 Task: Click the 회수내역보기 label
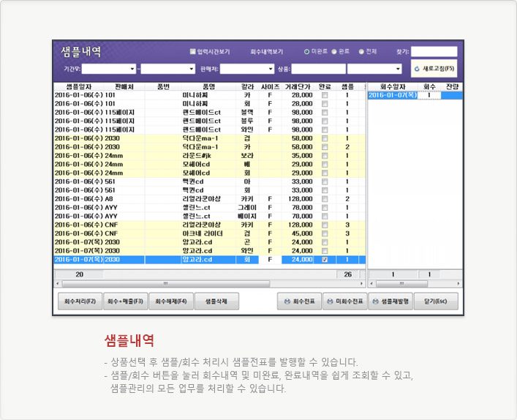[266, 52]
